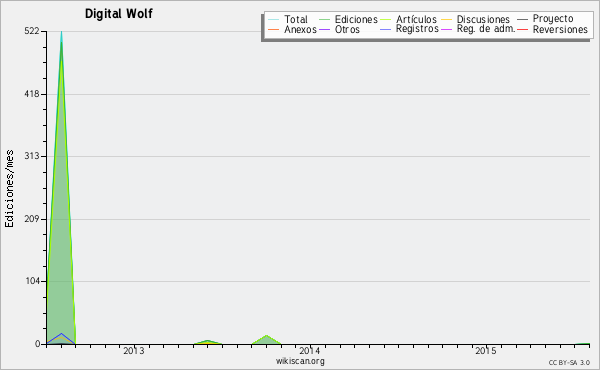
Task: Click the CC BY-SA 3.0 license text
Action: [x=569, y=363]
